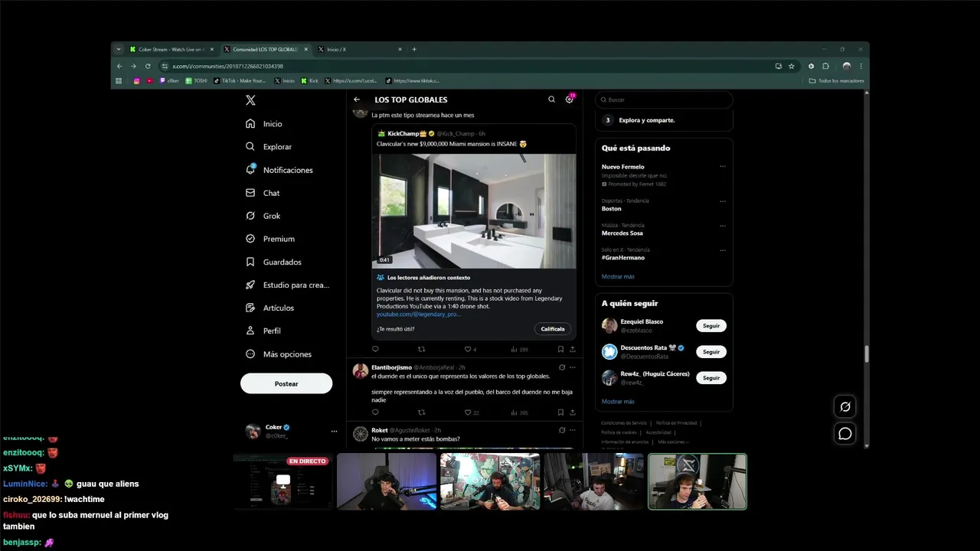Open the more menu on Roket's post
This screenshot has width=980, height=551.
tap(573, 430)
